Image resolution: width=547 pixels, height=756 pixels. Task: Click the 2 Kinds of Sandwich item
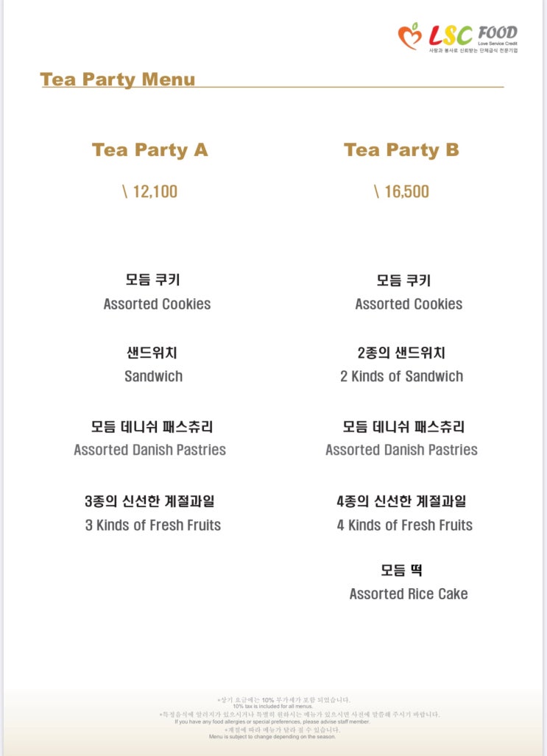point(401,376)
